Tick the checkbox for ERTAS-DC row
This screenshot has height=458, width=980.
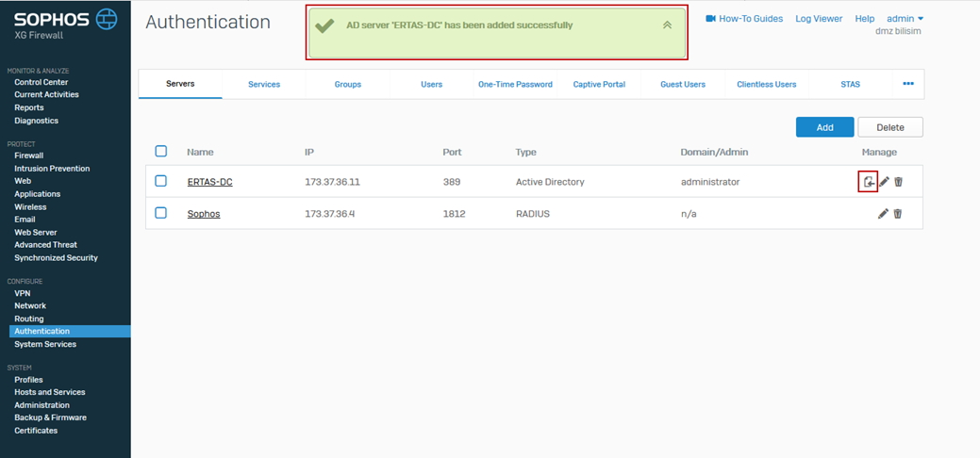[x=161, y=181]
